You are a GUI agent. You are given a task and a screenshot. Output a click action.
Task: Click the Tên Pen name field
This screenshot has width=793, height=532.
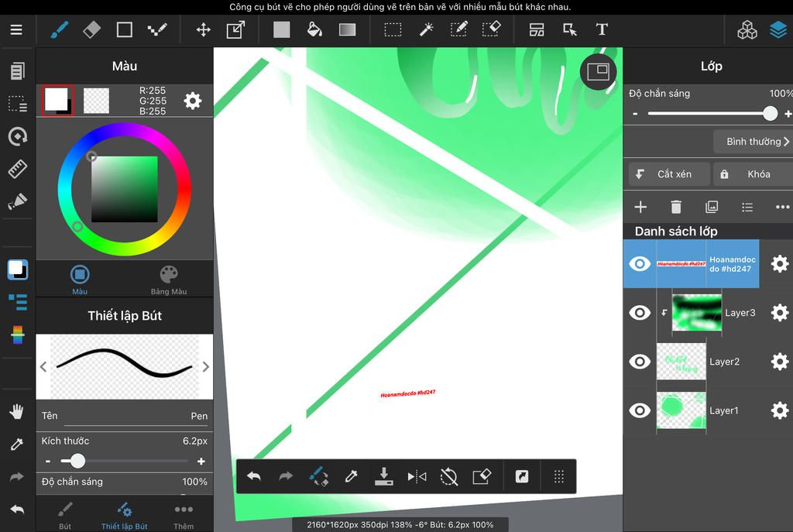click(125, 416)
